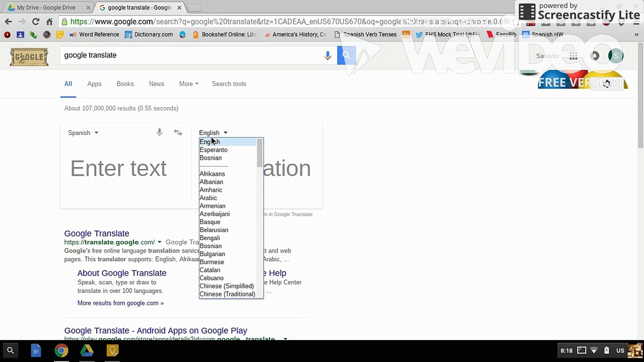Choose Arabic from the language list
This screenshot has width=644, height=362.
point(228,198)
